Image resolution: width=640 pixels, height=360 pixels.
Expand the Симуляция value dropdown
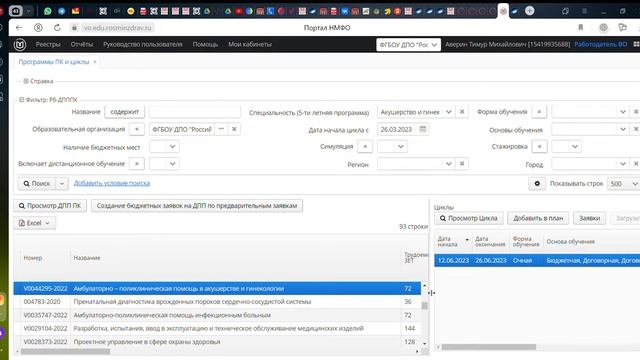pos(400,147)
